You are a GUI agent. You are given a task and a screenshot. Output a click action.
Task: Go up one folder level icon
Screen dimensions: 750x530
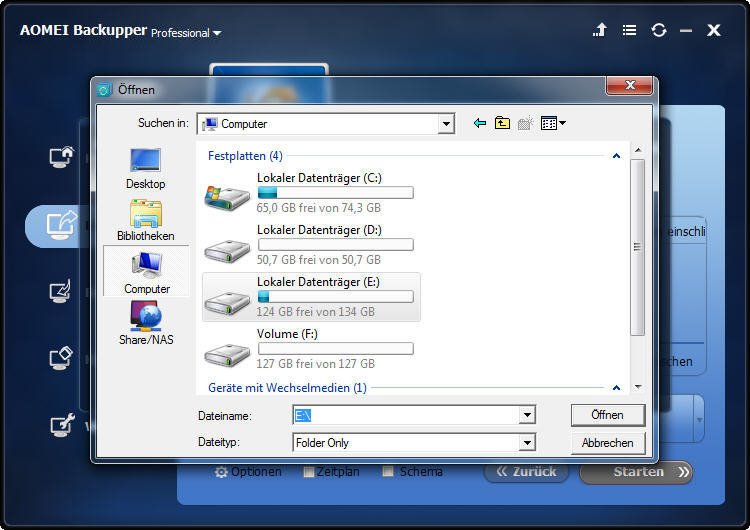502,123
